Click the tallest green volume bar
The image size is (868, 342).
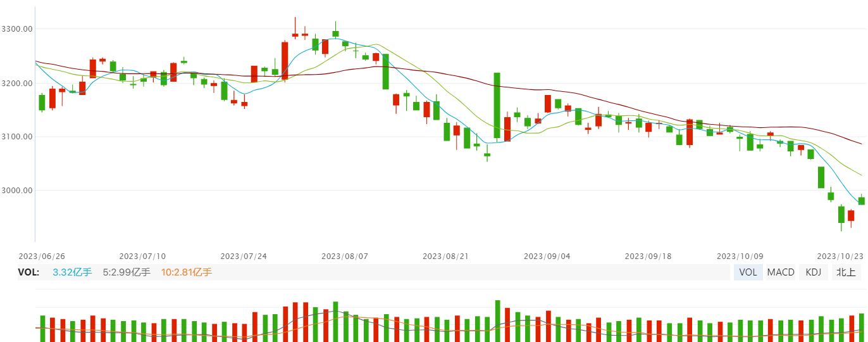pyautogui.click(x=497, y=321)
